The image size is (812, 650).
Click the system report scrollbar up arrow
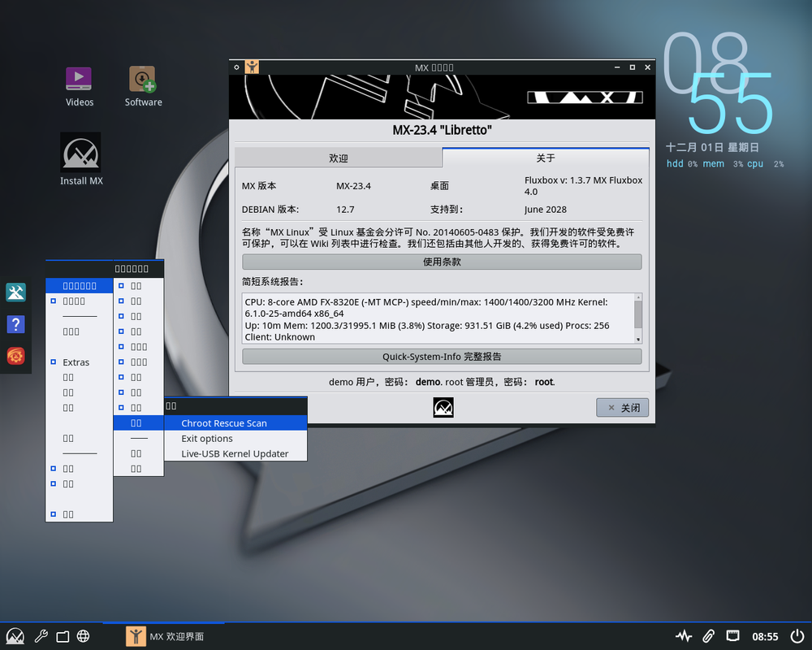point(638,297)
